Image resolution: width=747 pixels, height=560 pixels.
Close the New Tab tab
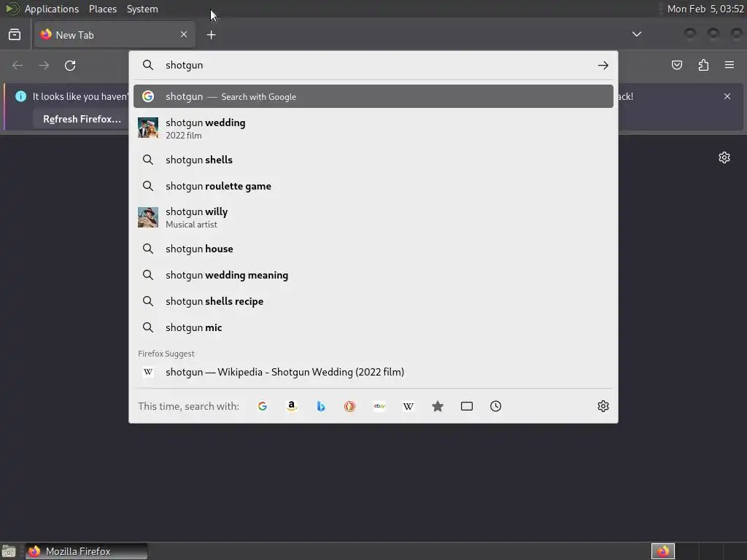coord(184,34)
